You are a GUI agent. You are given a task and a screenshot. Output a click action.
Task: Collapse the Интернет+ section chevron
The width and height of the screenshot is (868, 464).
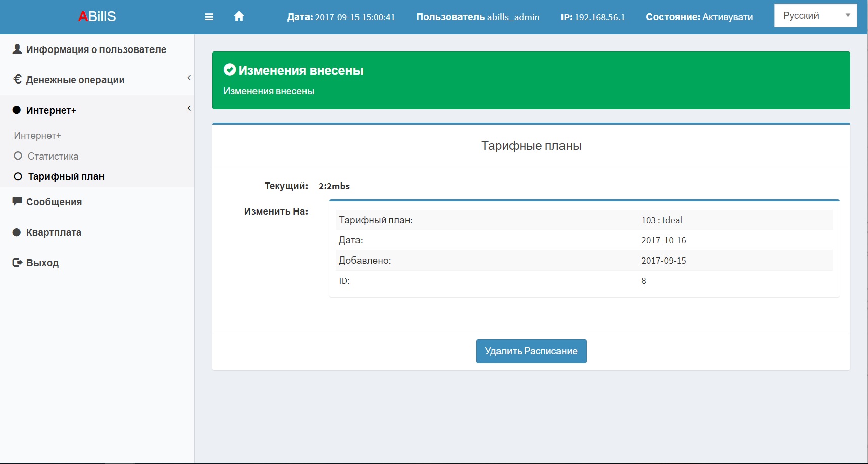(189, 108)
